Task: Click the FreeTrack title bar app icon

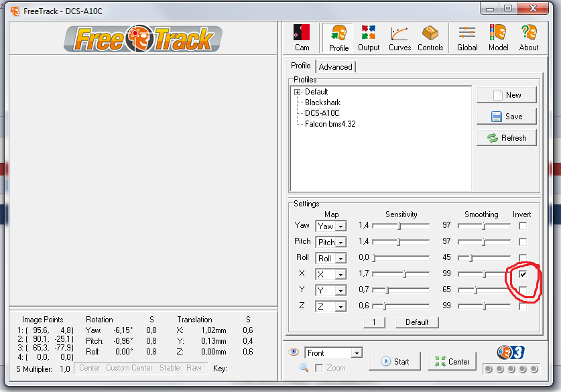Action: click(15, 11)
